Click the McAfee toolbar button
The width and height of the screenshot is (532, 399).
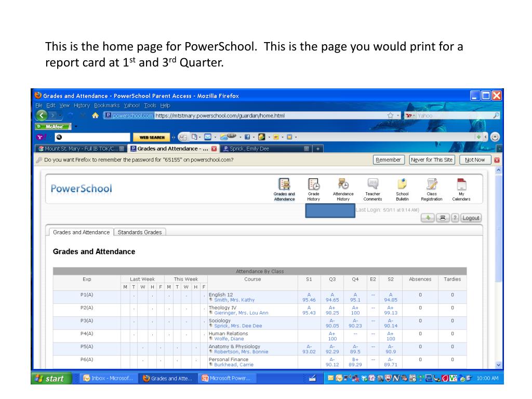point(52,127)
